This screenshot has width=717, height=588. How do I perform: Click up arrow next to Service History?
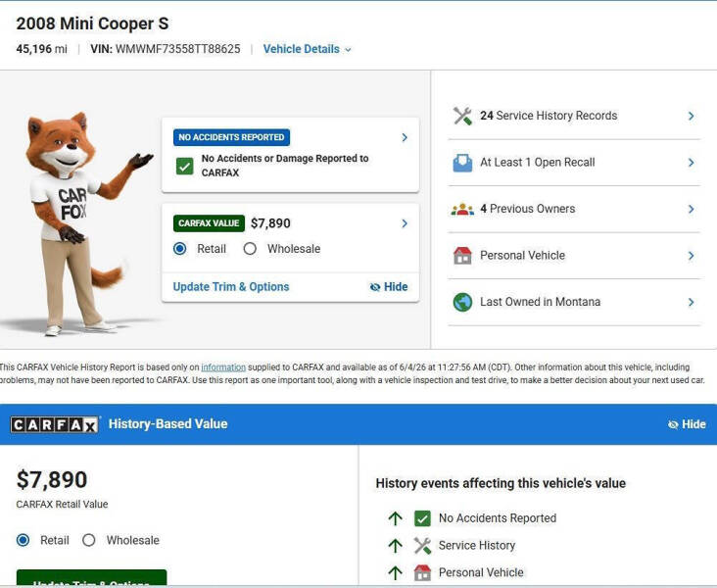(x=395, y=546)
